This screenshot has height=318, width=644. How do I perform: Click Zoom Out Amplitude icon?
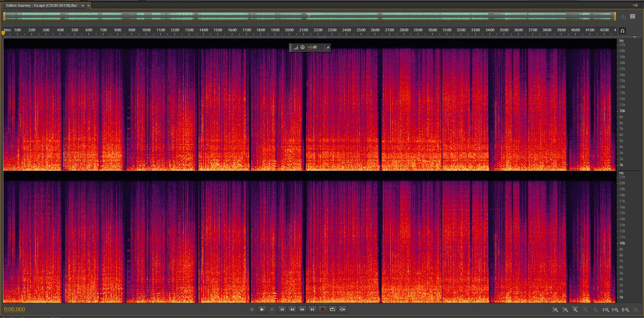565,310
